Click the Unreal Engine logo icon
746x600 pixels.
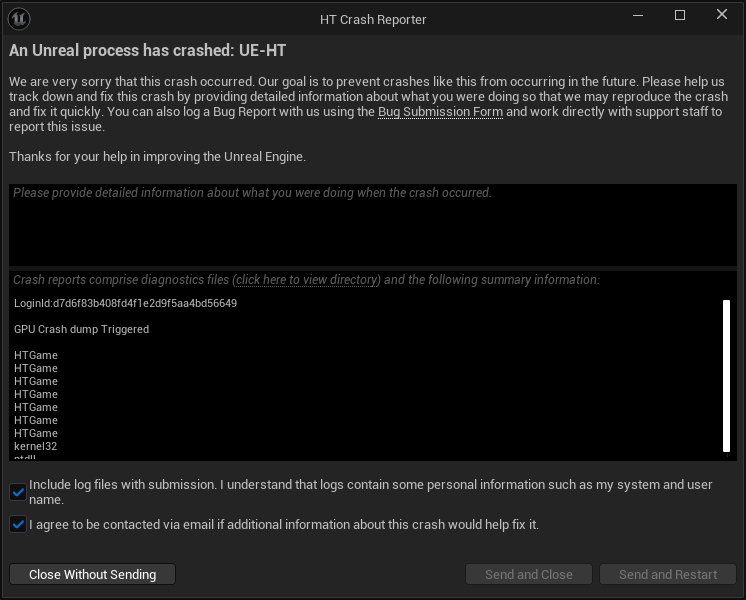click(x=19, y=19)
